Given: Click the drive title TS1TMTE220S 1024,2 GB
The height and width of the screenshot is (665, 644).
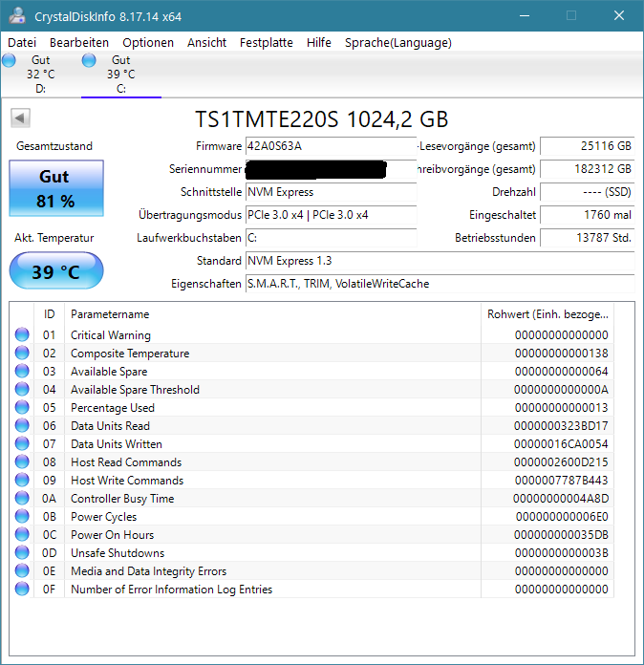Looking at the screenshot, I should (322, 119).
